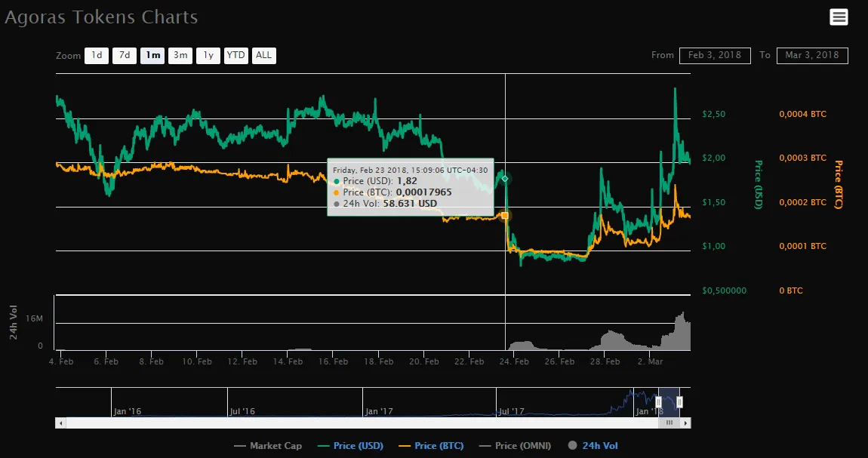
Task: Show ALL time range
Action: pos(264,55)
